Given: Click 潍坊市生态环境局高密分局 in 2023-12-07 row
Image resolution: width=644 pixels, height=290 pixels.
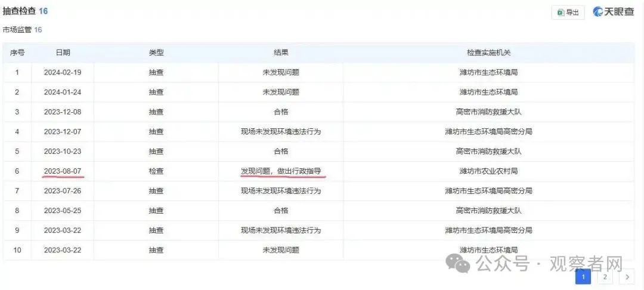Looking at the screenshot, I should (489, 131).
